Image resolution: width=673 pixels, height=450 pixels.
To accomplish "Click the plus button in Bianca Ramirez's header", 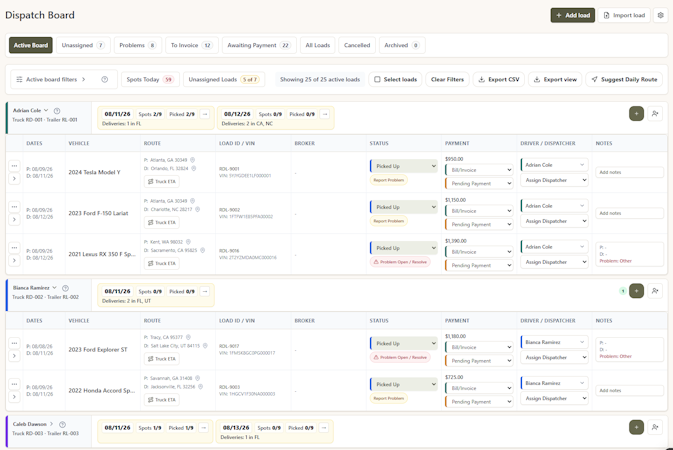I will coord(636,291).
